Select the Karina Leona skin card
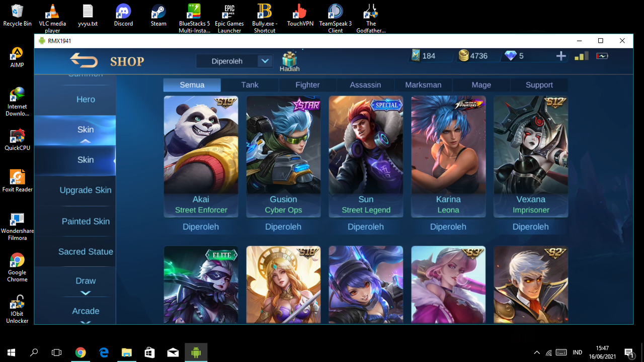The image size is (644, 362). point(448,156)
